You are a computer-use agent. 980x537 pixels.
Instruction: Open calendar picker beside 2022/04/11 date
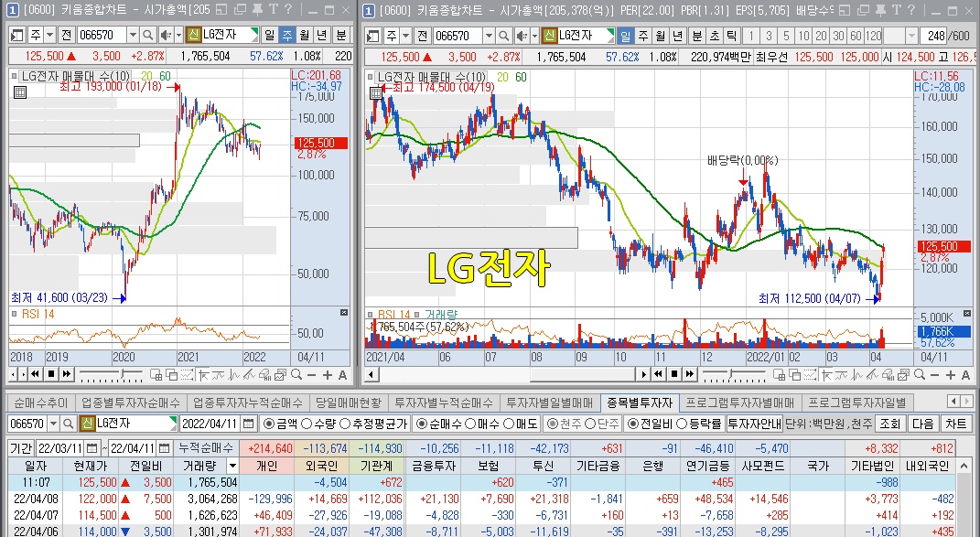[x=248, y=424]
